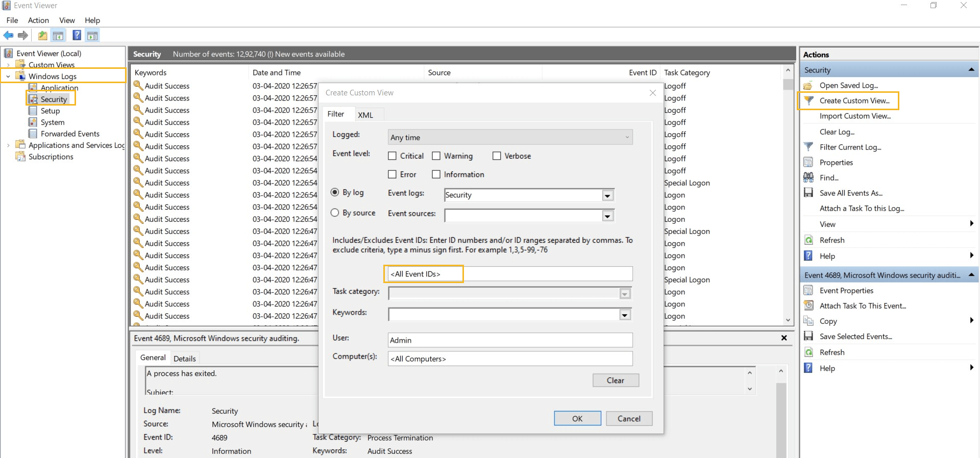Enable the Warning event level checkbox
This screenshot has height=458, width=980.
(436, 156)
